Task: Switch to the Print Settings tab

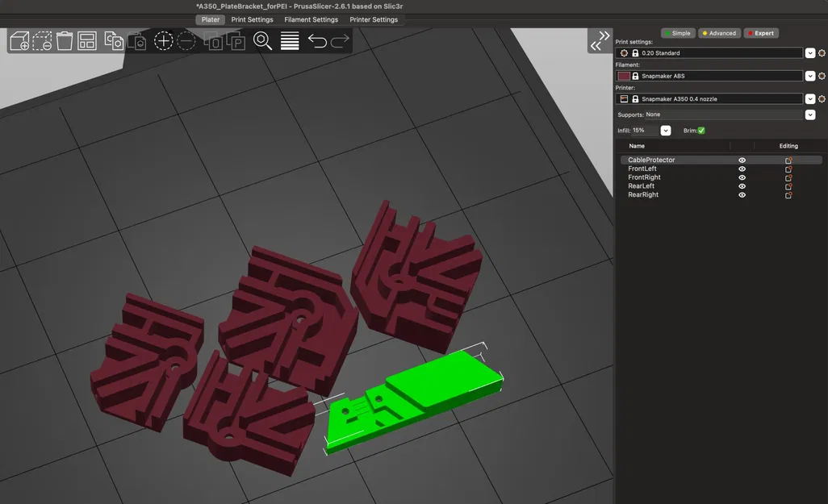Action: pyautogui.click(x=252, y=19)
